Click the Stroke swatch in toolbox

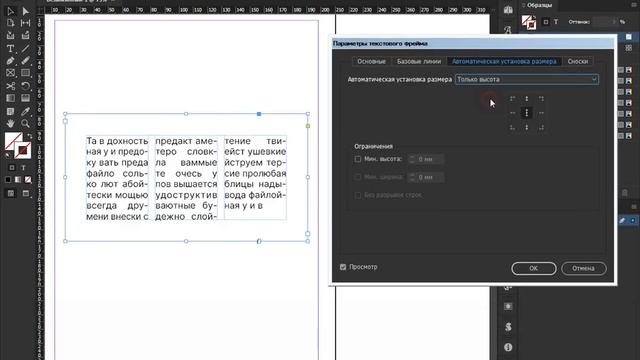tap(23, 150)
